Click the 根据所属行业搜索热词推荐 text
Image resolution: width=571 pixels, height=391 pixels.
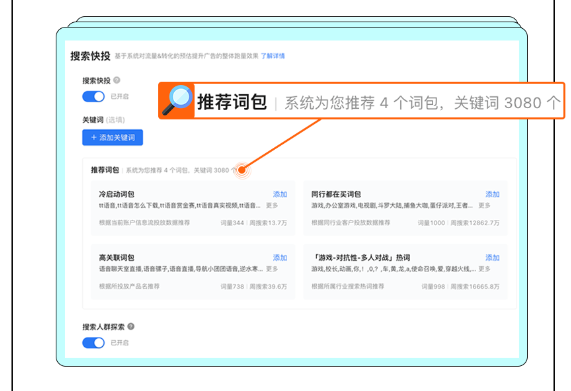pos(348,286)
